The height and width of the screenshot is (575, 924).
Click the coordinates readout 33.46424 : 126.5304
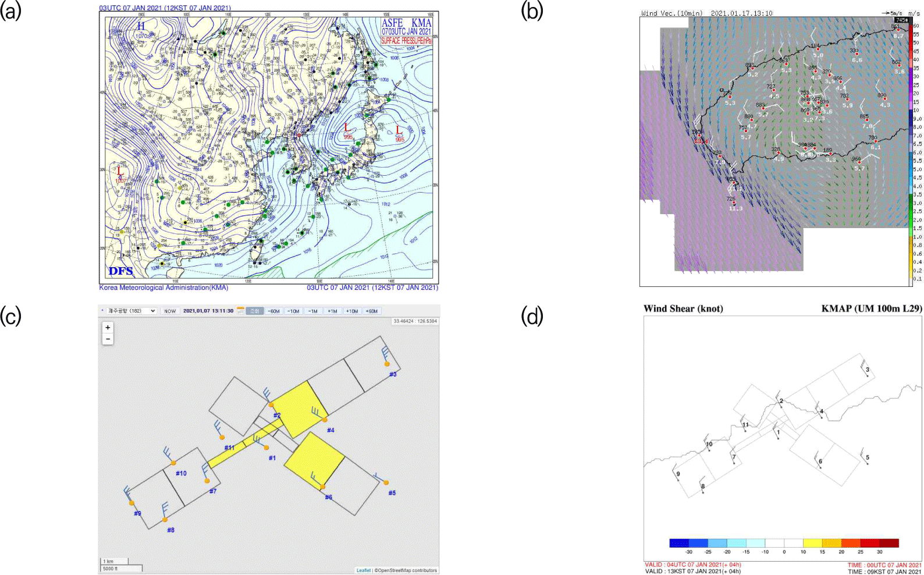[x=415, y=321]
